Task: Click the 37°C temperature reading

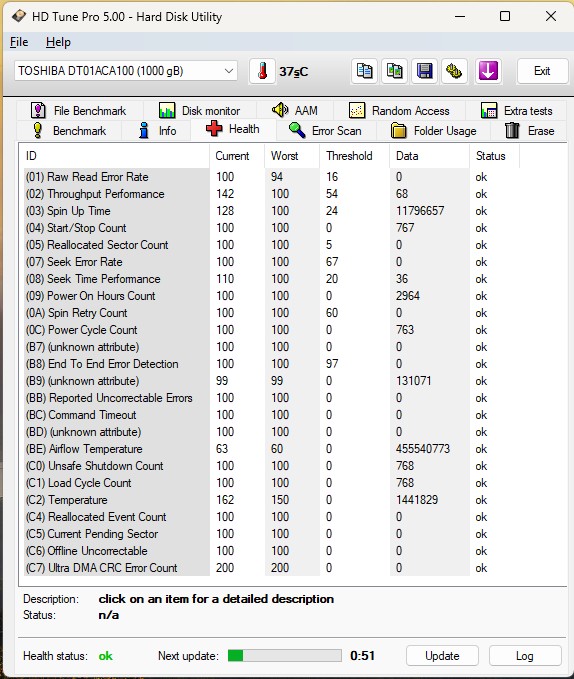Action: (293, 71)
